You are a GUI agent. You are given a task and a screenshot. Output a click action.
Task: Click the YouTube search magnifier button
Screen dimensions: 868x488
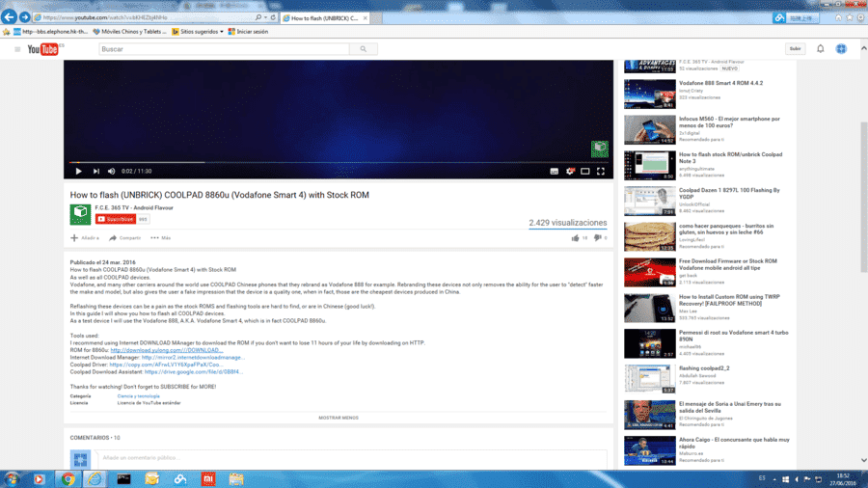(364, 49)
